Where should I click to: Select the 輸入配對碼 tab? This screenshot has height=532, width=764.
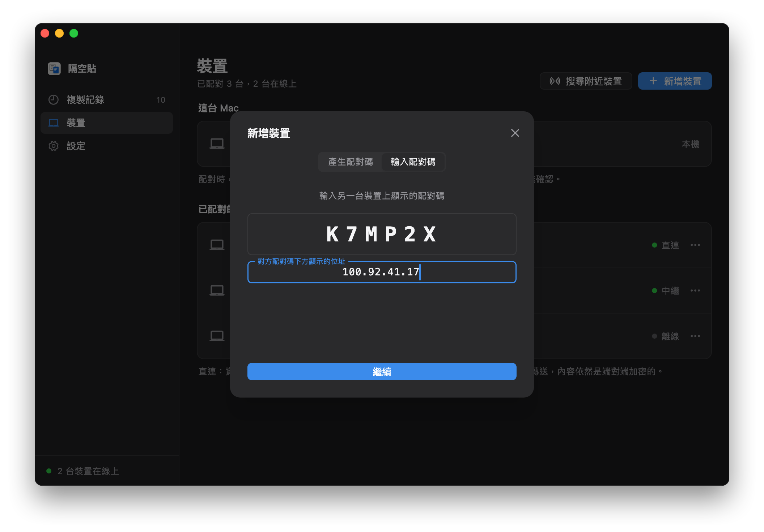pyautogui.click(x=413, y=162)
